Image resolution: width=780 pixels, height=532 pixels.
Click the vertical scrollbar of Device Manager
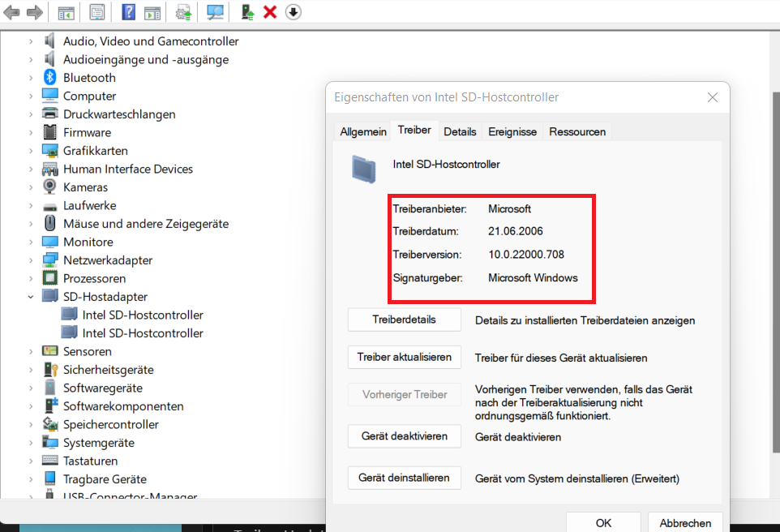pyautogui.click(x=776, y=272)
